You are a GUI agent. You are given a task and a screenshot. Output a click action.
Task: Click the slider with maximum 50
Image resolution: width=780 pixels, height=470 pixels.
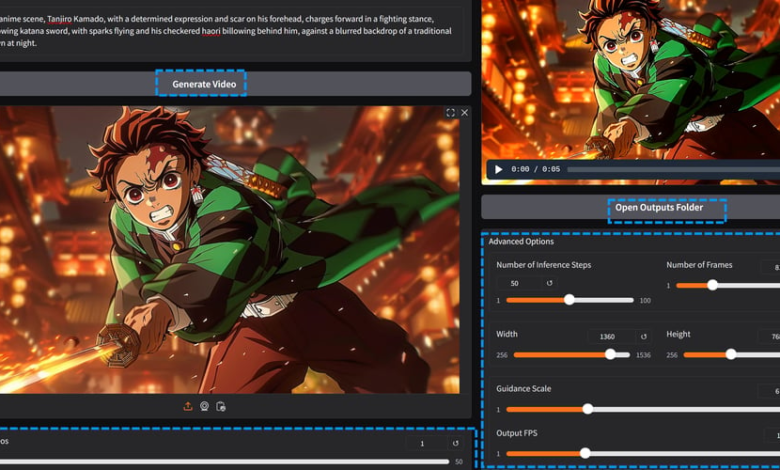tap(224, 462)
